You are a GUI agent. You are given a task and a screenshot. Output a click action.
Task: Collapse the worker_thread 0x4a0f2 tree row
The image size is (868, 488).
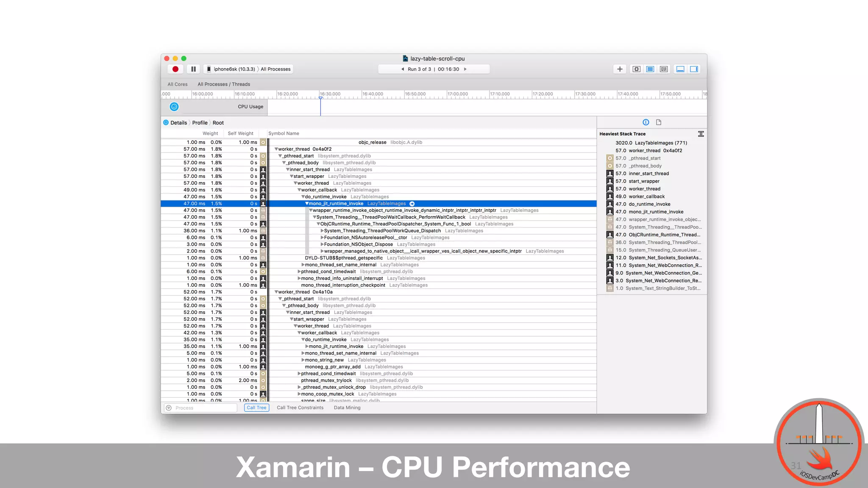tap(276, 149)
